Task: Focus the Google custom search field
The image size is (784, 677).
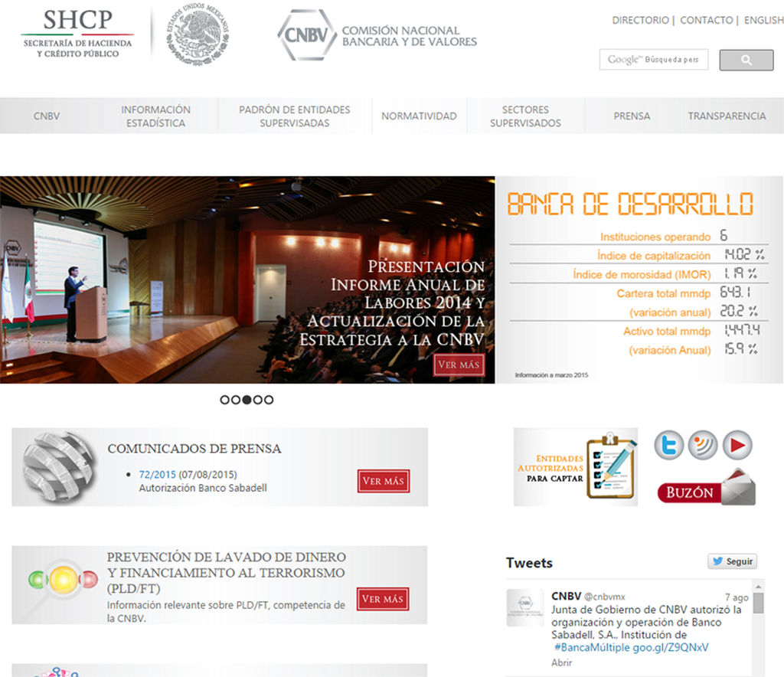Action: pyautogui.click(x=653, y=60)
